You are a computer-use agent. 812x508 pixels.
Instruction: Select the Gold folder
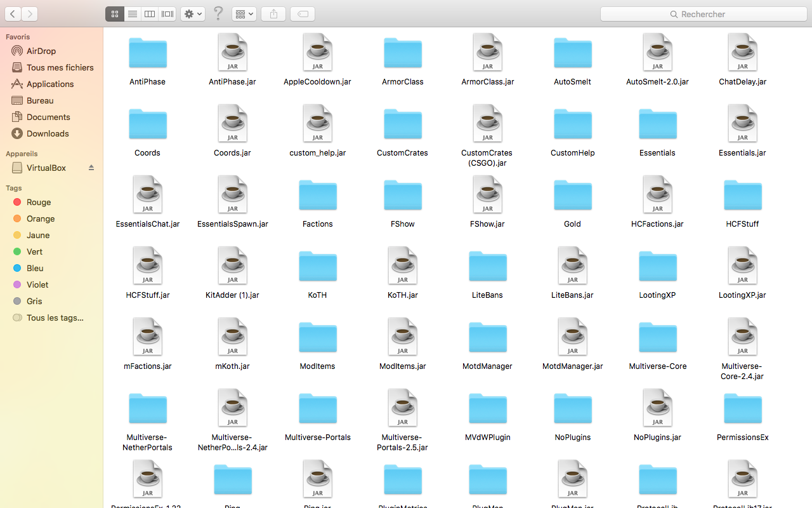(x=573, y=196)
